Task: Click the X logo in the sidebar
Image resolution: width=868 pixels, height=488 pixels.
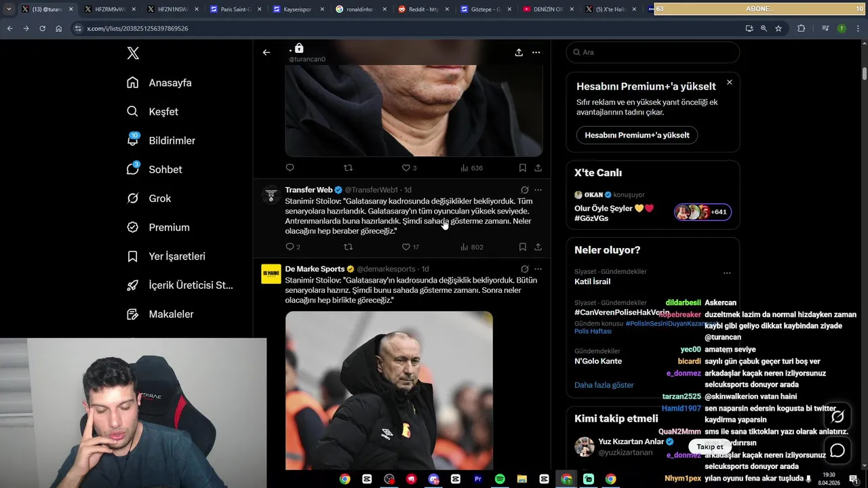Action: [133, 54]
